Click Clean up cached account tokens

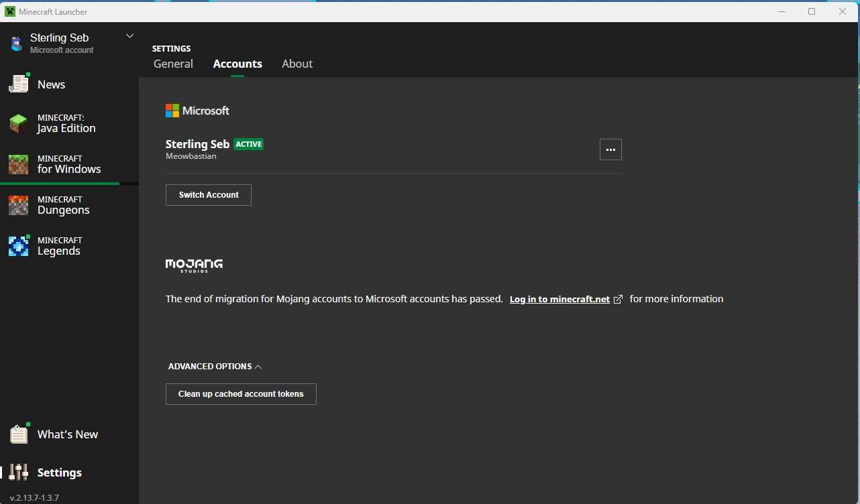(241, 394)
